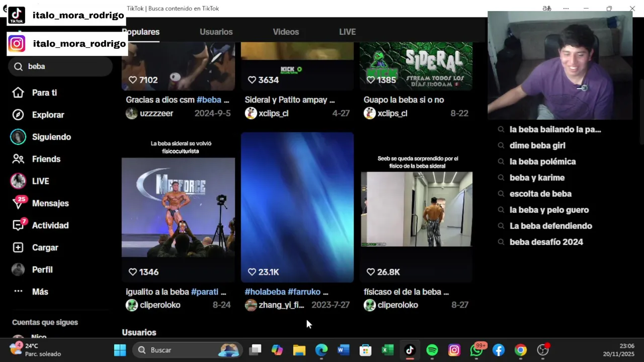Open File Explorer from taskbar
Viewport: 644px width, 362px height.
click(299, 350)
